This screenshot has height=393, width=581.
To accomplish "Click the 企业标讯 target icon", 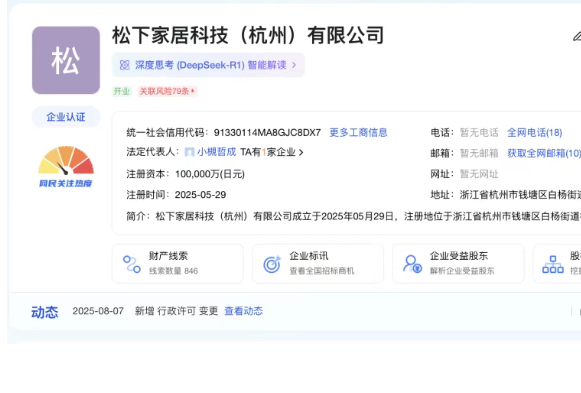I will click(x=272, y=264).
